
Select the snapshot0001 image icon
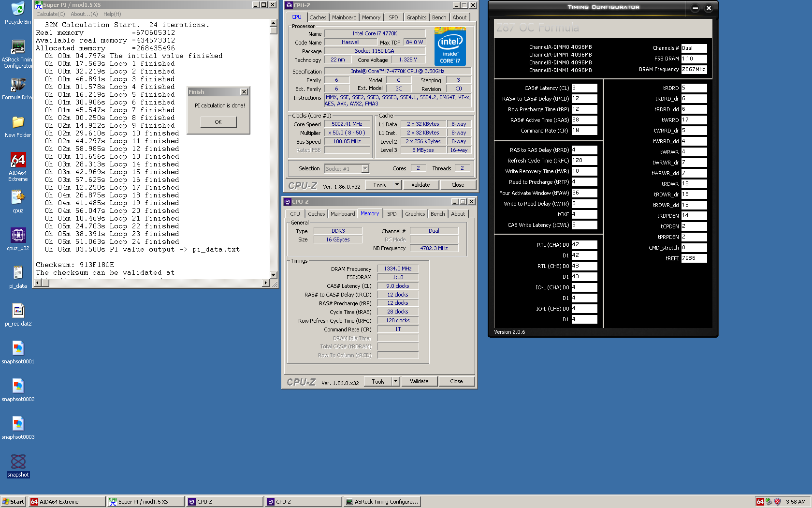click(x=18, y=349)
